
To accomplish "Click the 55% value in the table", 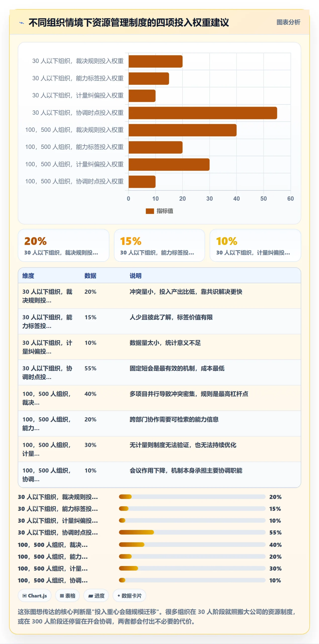I will point(90,368).
